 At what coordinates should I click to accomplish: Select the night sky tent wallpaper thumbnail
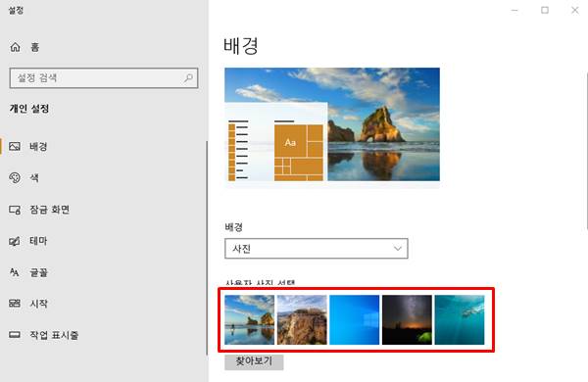coord(407,319)
